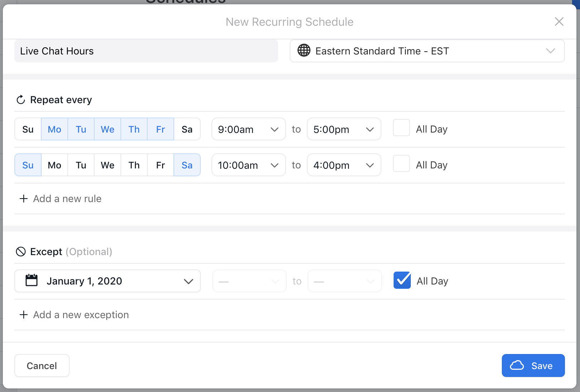Click the cloud icon on Save button
This screenshot has width=580, height=392.
(517, 365)
